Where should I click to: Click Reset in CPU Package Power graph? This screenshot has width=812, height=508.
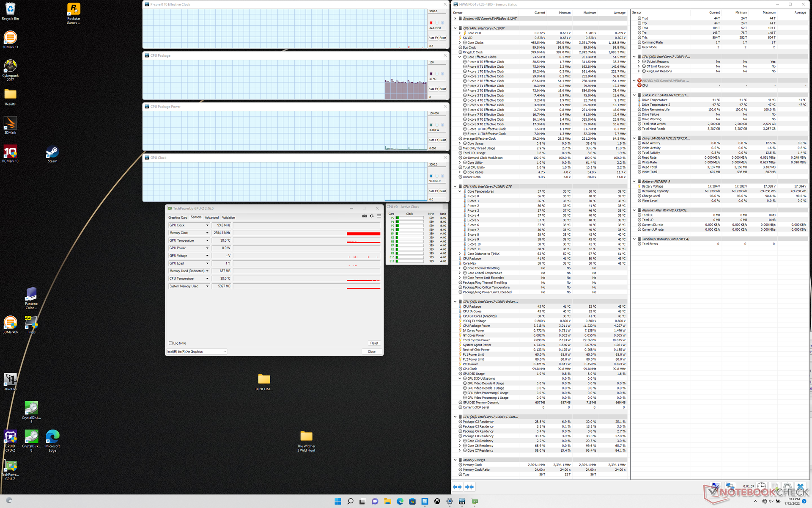pos(443,140)
